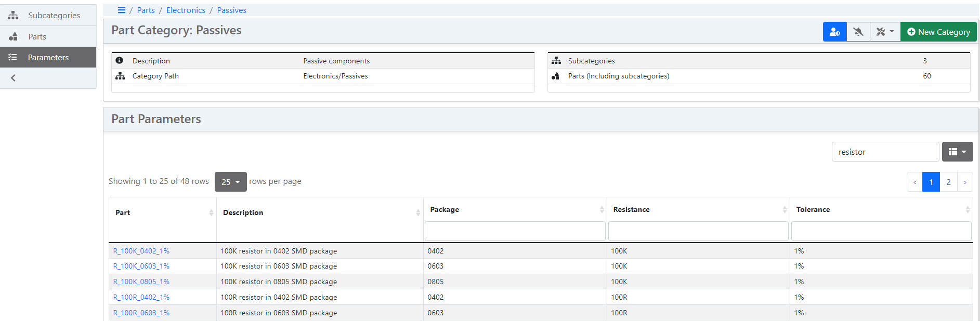980x321 pixels.
Task: Toggle the breadcrumb tree hamburger icon
Action: tap(122, 10)
